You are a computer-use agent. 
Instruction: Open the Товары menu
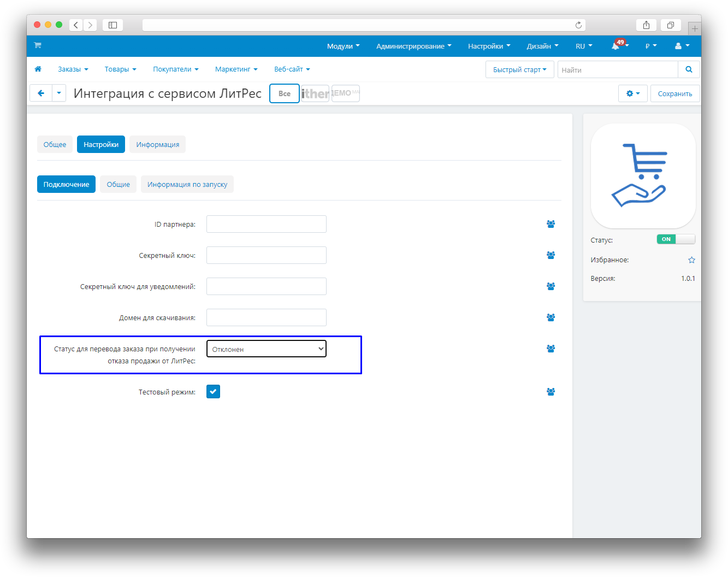(120, 69)
